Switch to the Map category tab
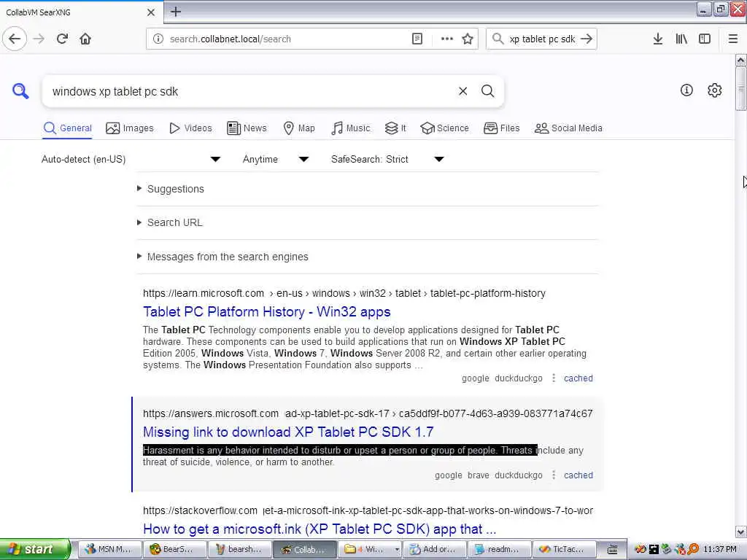This screenshot has height=560, width=747. (x=299, y=128)
